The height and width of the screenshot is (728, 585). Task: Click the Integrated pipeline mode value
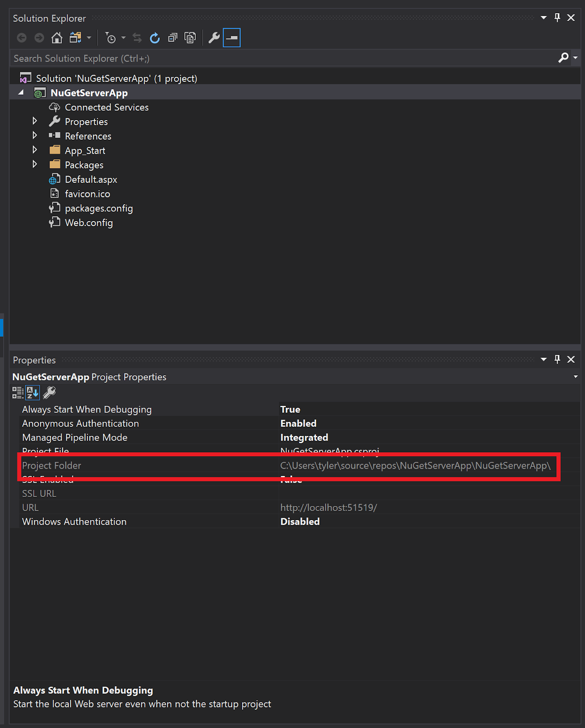(x=304, y=438)
